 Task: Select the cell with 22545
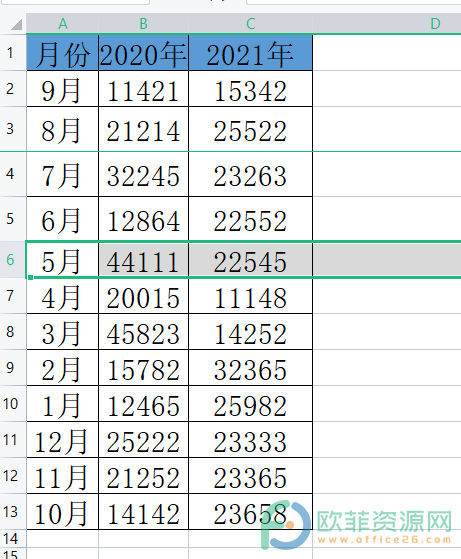(251, 260)
